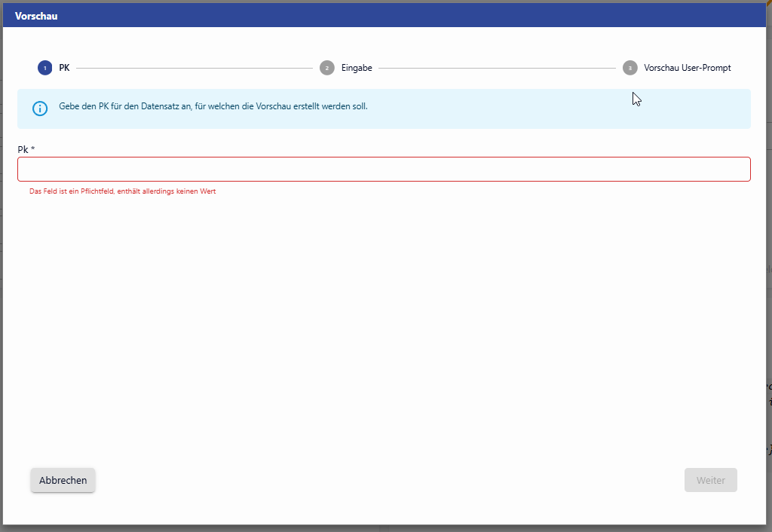772x532 pixels.
Task: Focus the Pk input field
Action: [x=384, y=170]
